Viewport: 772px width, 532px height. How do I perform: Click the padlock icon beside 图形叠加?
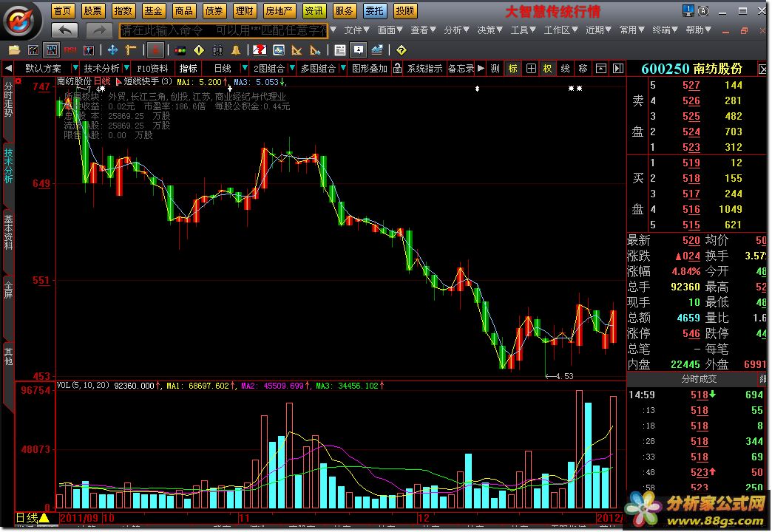click(397, 69)
